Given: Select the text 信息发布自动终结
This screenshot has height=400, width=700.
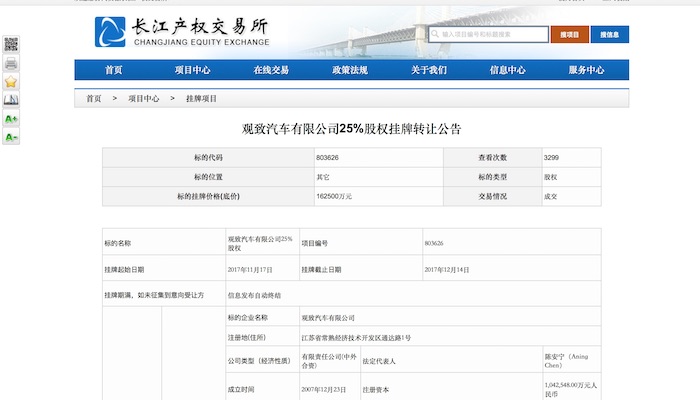Looking at the screenshot, I should pyautogui.click(x=254, y=296).
